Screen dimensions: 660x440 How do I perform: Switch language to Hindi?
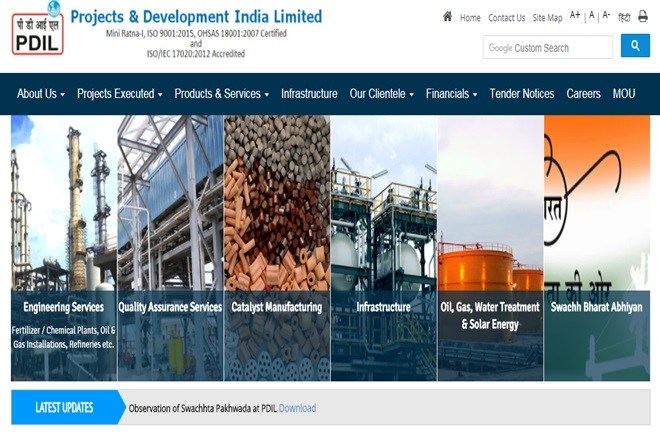point(624,17)
